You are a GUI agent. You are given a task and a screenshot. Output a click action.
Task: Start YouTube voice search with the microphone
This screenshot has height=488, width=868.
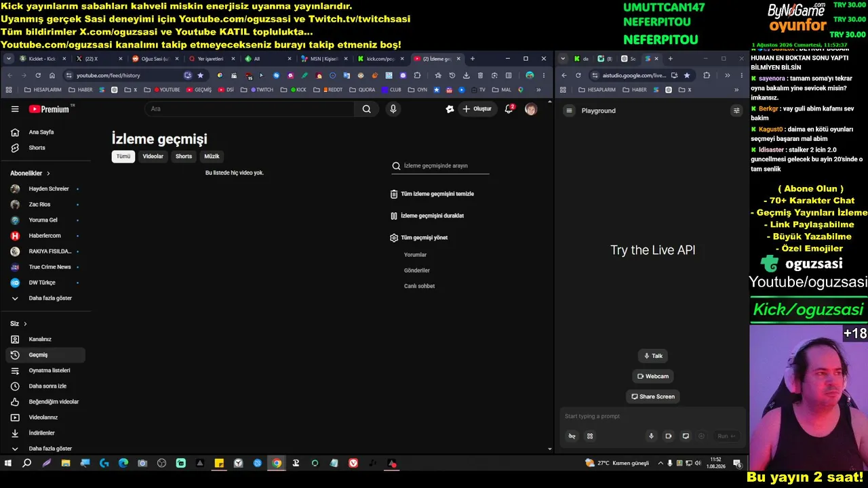(393, 109)
